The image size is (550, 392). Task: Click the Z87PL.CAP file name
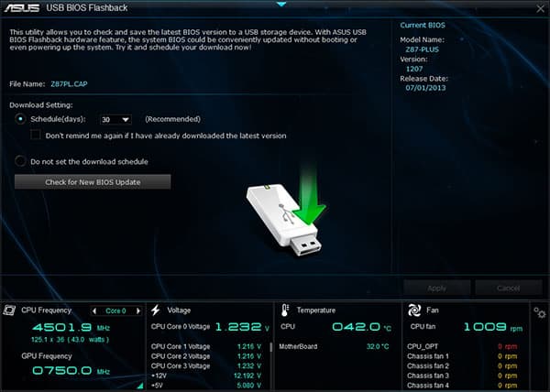coord(69,84)
